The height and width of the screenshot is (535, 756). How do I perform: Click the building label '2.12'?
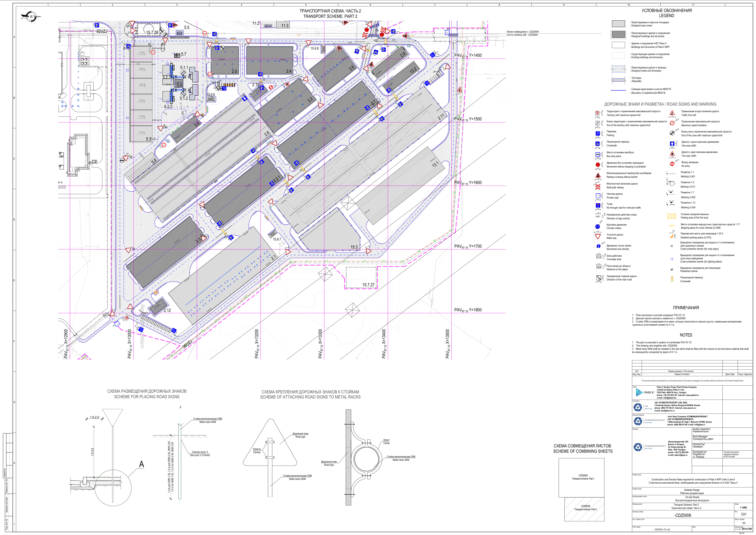click(x=167, y=310)
